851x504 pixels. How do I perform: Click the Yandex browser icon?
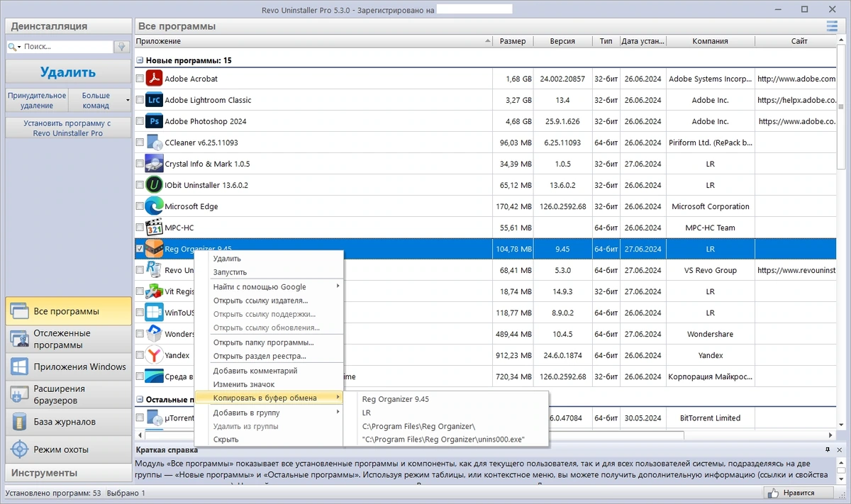pyautogui.click(x=154, y=355)
